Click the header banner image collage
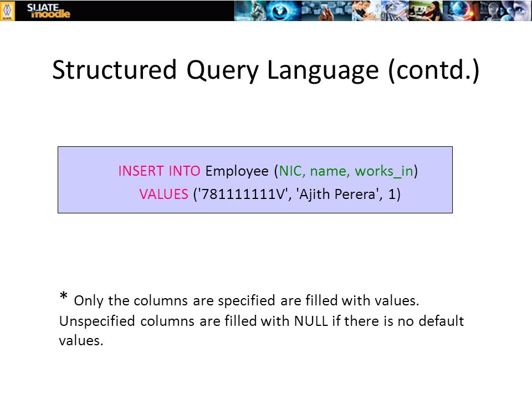This screenshot has height=399, width=532. tap(383, 11)
